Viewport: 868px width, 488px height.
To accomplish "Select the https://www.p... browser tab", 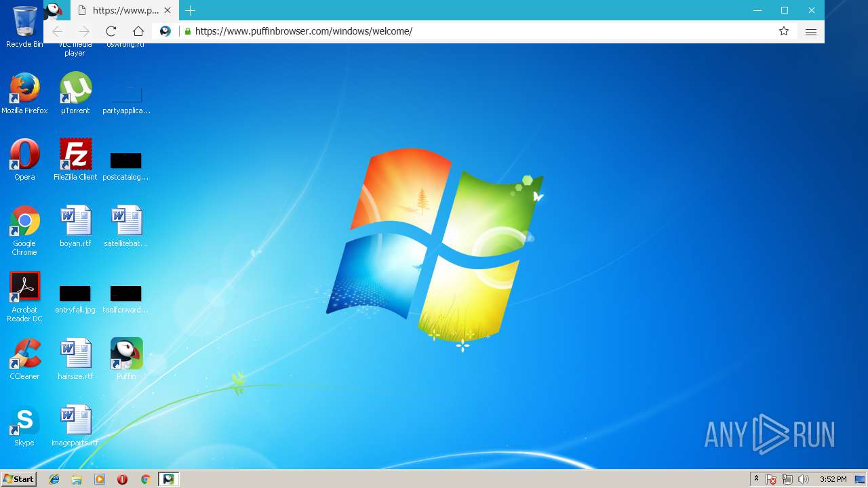I will [x=123, y=10].
